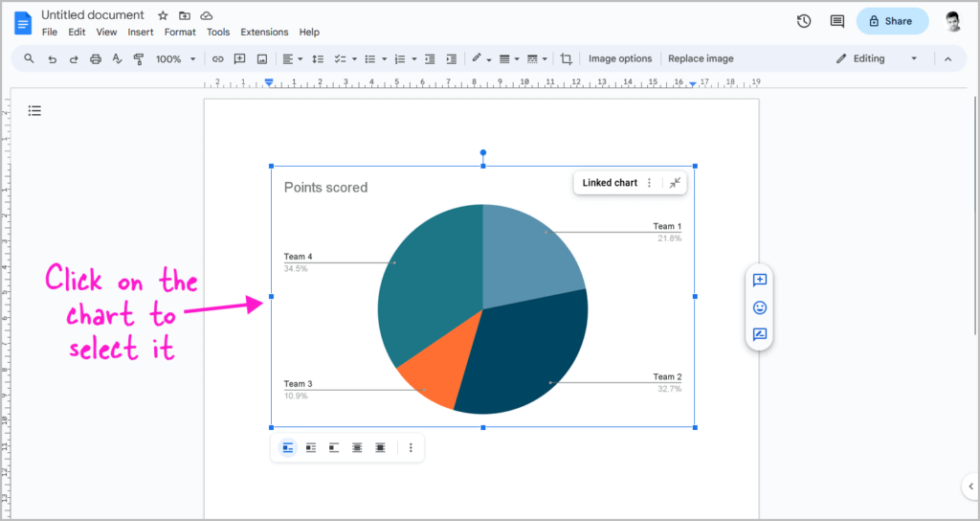The height and width of the screenshot is (521, 980).
Task: Open the Google account avatar
Action: (952, 21)
